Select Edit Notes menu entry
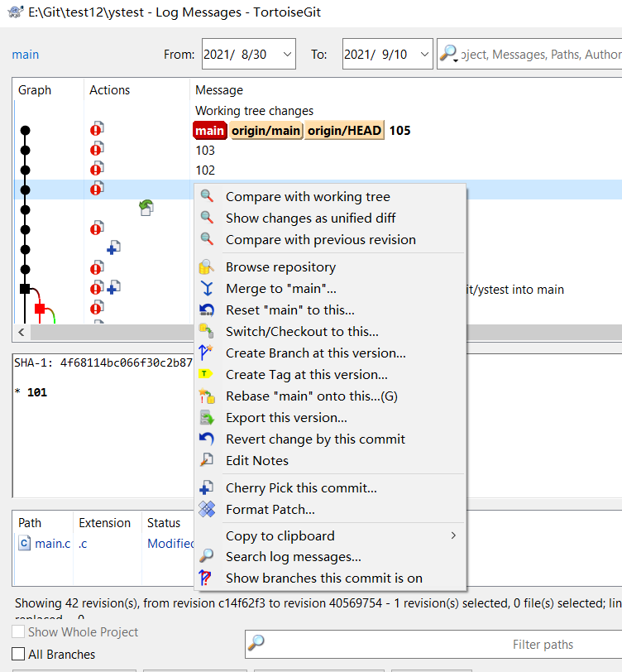622x672 pixels. click(x=330, y=460)
